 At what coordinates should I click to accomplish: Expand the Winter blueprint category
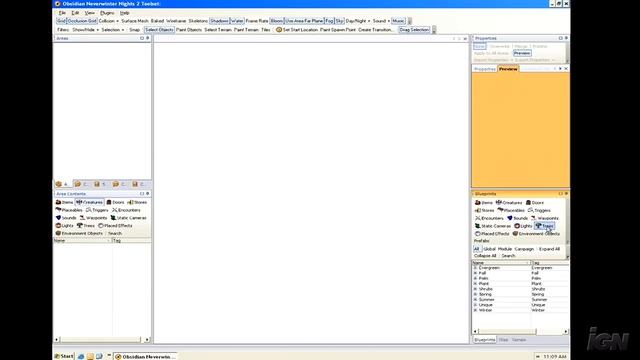(x=475, y=310)
